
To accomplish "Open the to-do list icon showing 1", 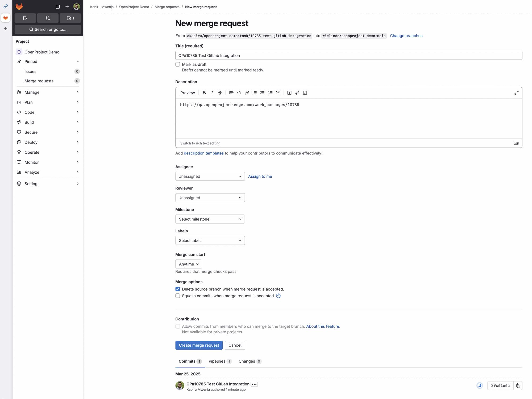I will pyautogui.click(x=70, y=18).
